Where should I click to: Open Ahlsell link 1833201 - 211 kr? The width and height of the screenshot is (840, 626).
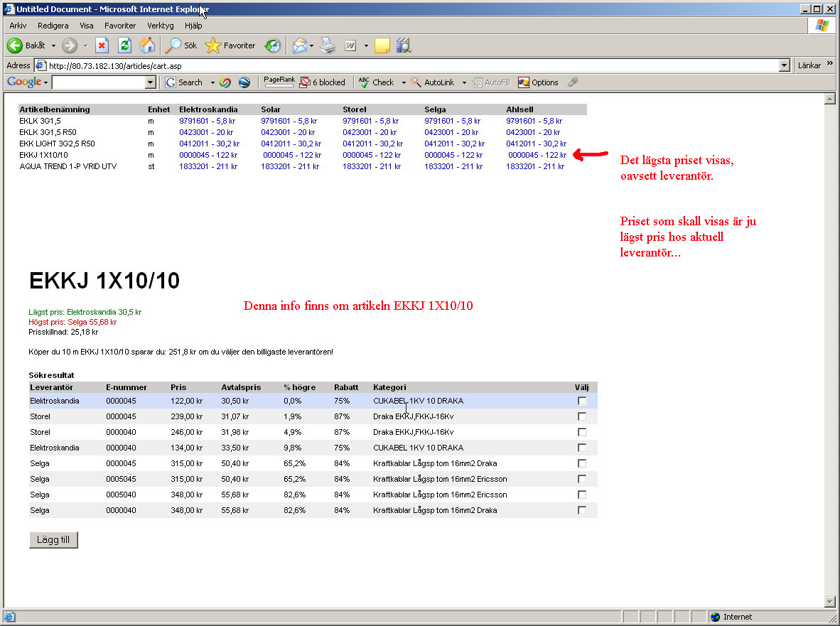(535, 166)
